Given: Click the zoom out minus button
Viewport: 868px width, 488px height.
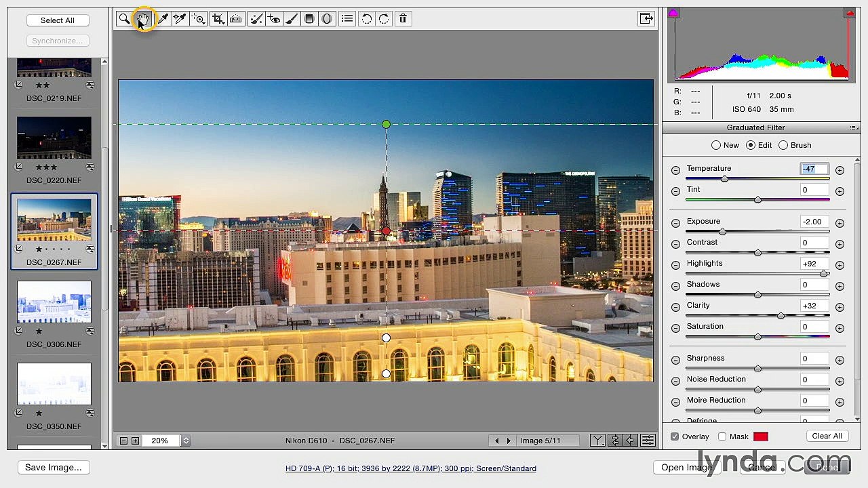Looking at the screenshot, I should [x=123, y=441].
